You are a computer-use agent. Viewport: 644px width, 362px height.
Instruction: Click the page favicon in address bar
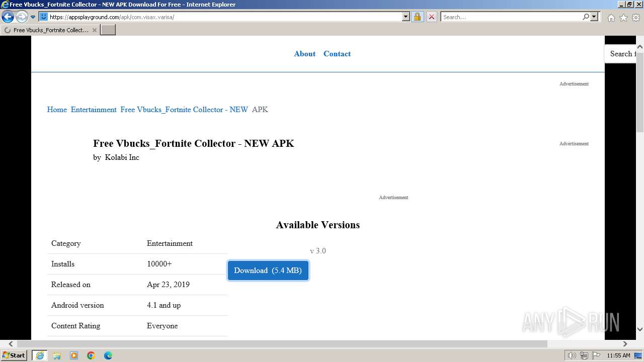click(44, 17)
